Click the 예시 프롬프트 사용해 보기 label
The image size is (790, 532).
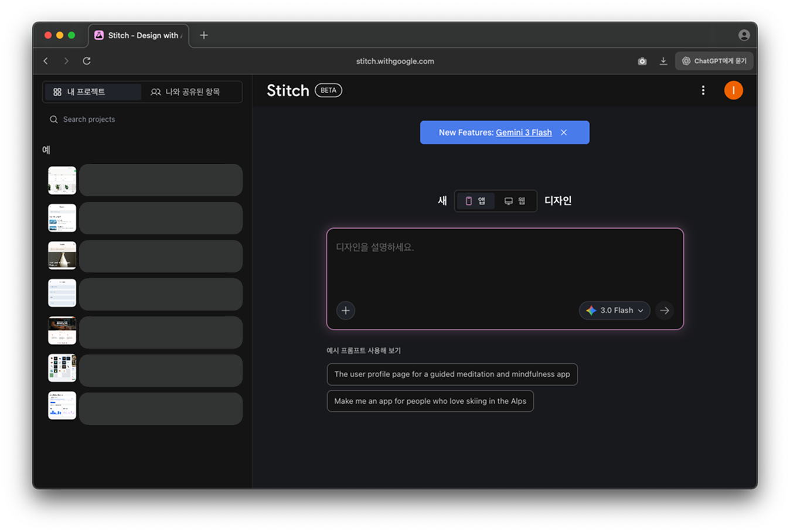point(364,350)
